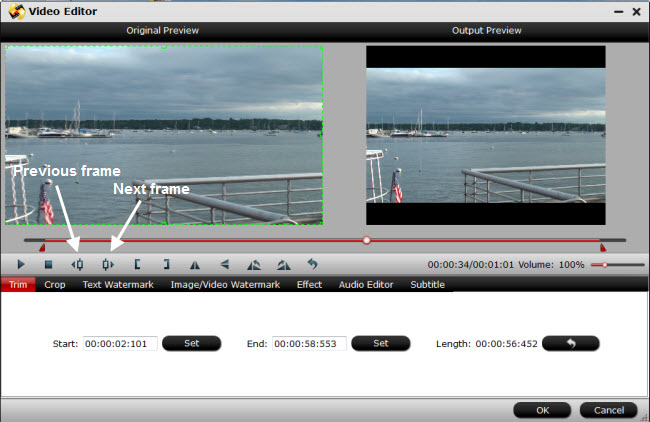Flip the video vertically
Image resolution: width=650 pixels, height=422 pixels.
click(225, 264)
